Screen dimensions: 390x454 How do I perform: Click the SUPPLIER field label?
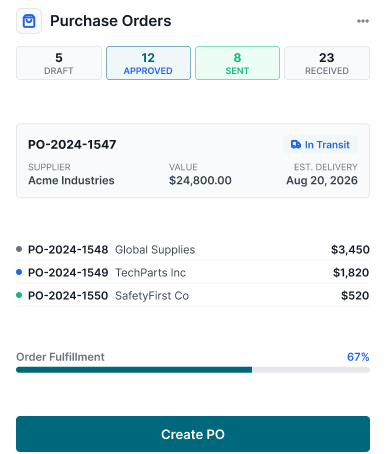(x=49, y=167)
